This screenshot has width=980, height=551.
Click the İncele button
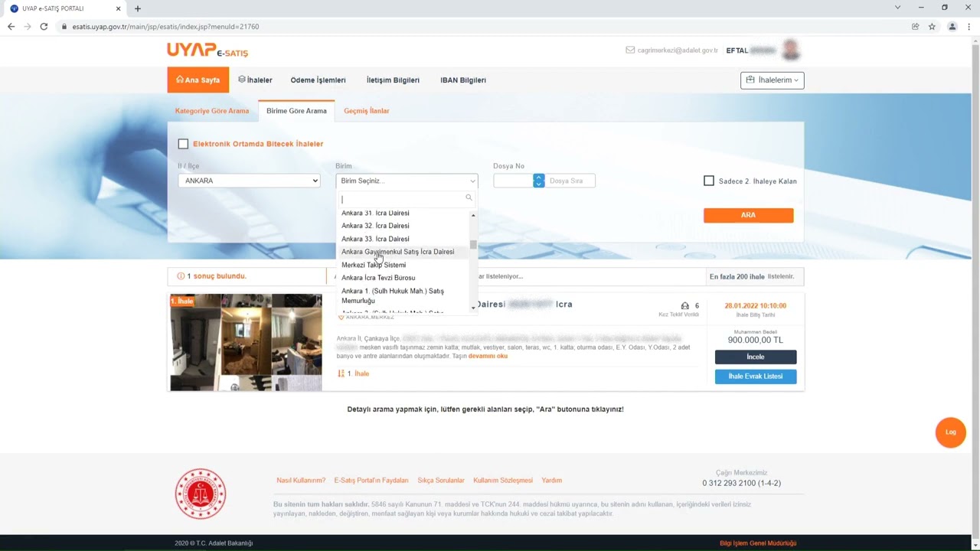(756, 357)
